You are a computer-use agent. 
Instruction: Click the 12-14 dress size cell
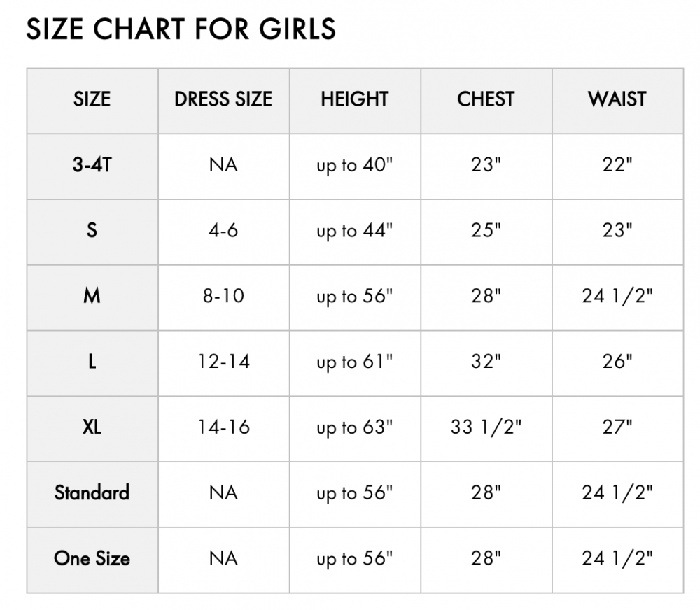click(x=224, y=363)
